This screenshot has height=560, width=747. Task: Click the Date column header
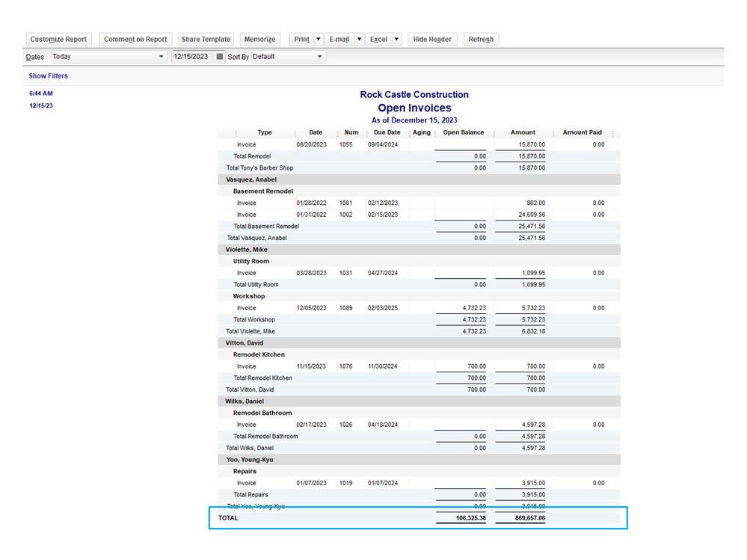316,132
